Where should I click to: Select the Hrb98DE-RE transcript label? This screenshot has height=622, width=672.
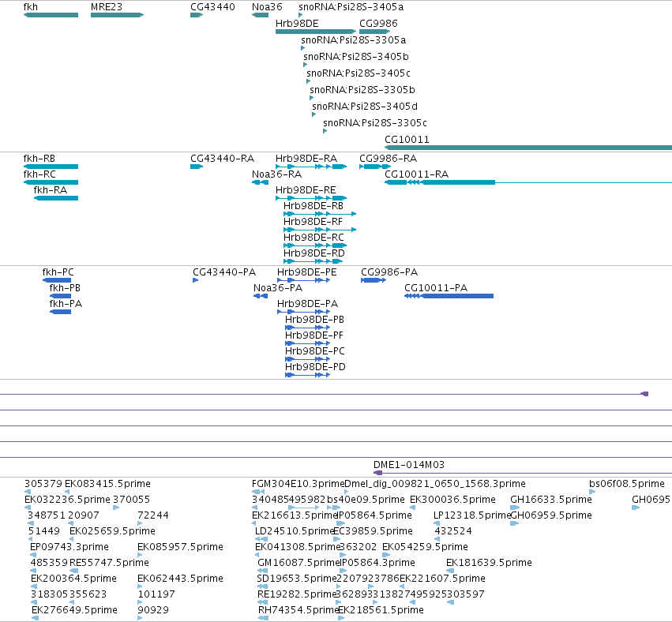click(306, 189)
